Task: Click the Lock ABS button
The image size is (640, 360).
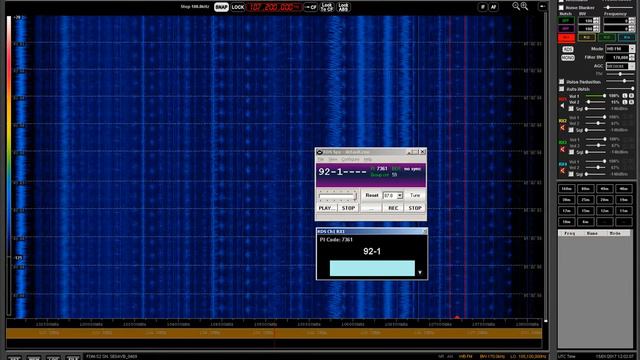Action: pyautogui.click(x=343, y=7)
